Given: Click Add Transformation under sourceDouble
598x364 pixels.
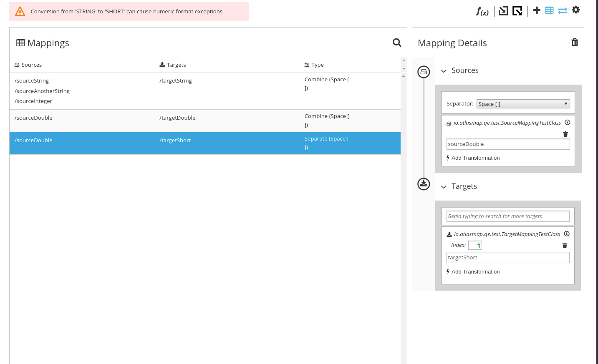Looking at the screenshot, I should (x=473, y=158).
